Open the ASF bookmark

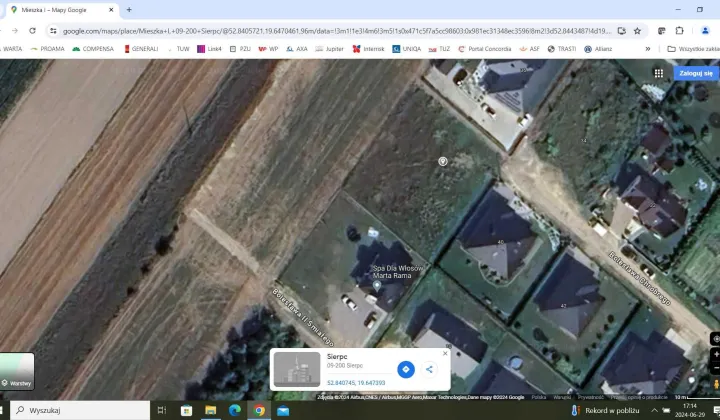click(x=529, y=49)
